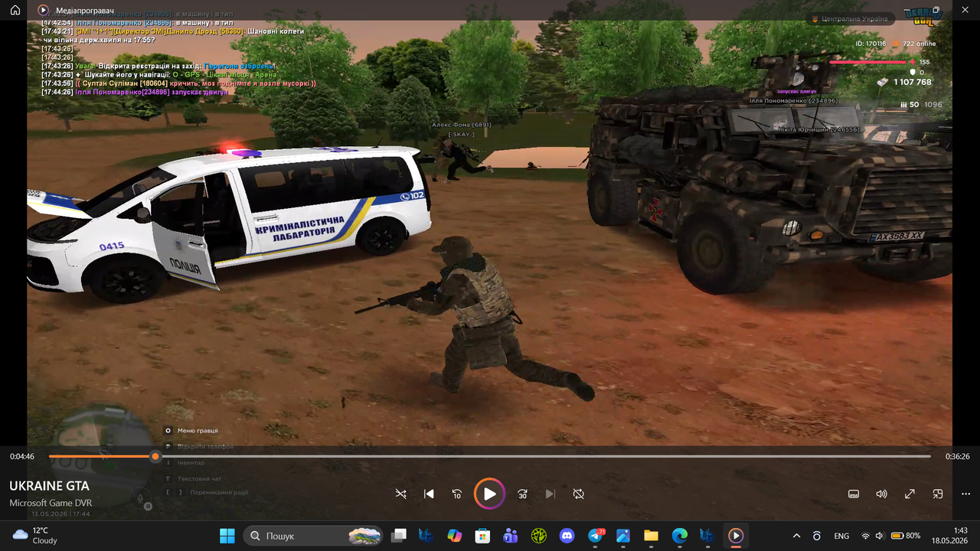
Task: Click the Media Player taskbar icon
Action: point(736,536)
